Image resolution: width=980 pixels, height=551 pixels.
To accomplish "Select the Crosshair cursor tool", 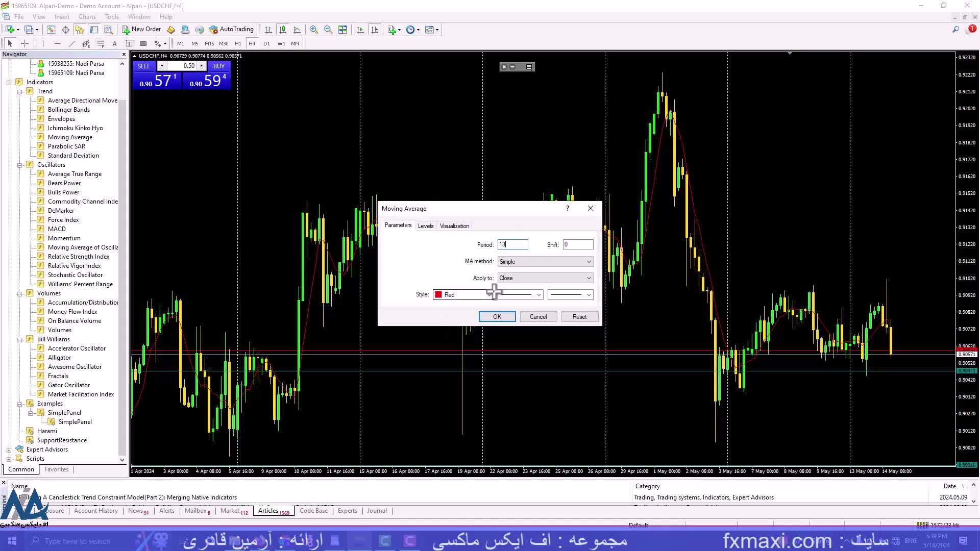I will (x=24, y=44).
